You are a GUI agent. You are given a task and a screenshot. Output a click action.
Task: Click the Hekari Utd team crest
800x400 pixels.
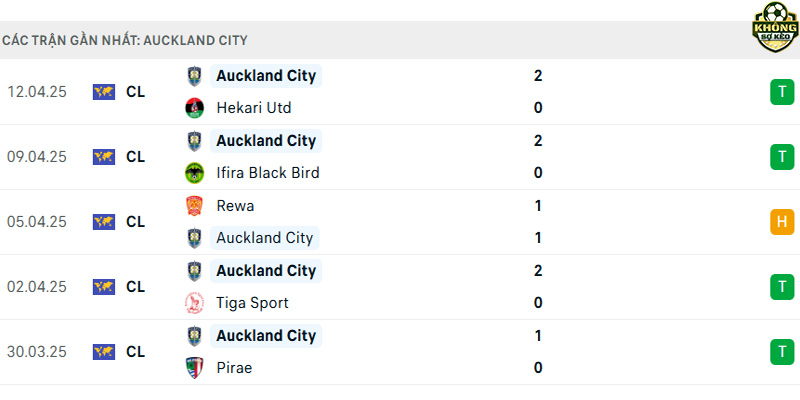[x=194, y=108]
